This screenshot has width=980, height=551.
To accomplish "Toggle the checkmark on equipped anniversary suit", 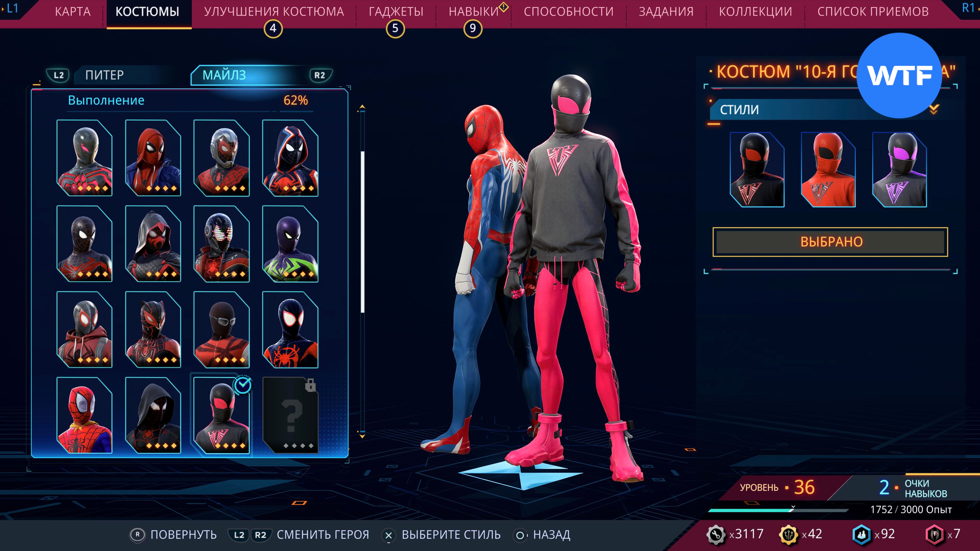I will [243, 385].
